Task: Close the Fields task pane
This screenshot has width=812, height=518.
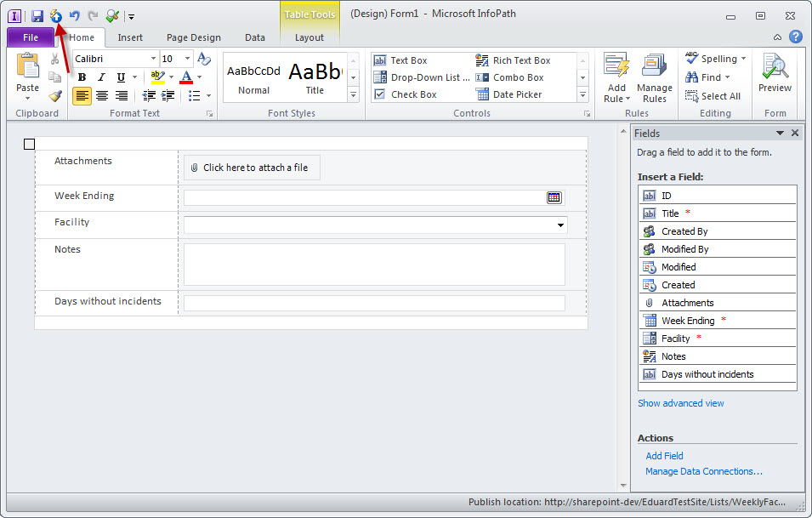Action: click(795, 134)
